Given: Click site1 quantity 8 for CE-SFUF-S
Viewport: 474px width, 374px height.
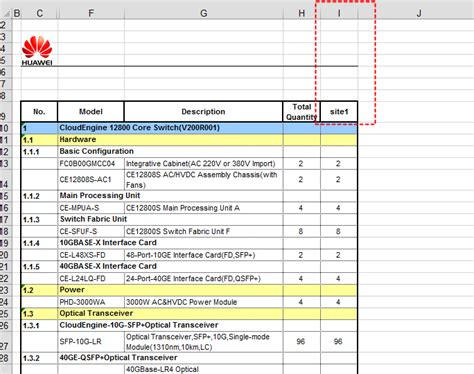Looking at the screenshot, I should pyautogui.click(x=338, y=231).
